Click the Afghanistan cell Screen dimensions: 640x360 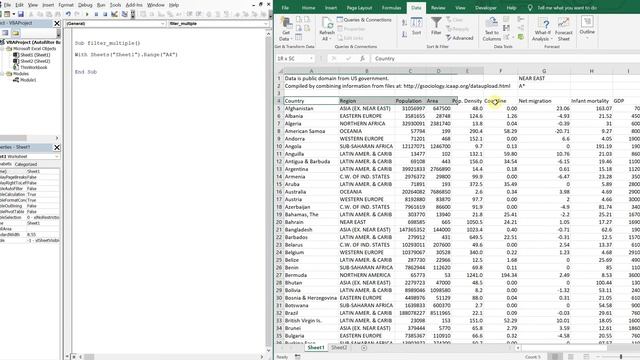point(311,109)
